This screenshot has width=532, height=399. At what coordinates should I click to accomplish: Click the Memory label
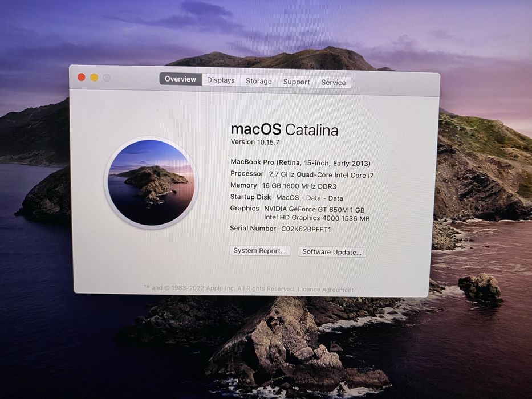point(243,185)
